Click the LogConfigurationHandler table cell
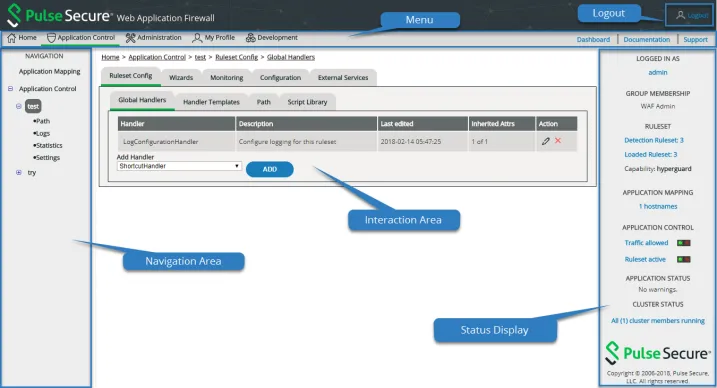 point(177,142)
